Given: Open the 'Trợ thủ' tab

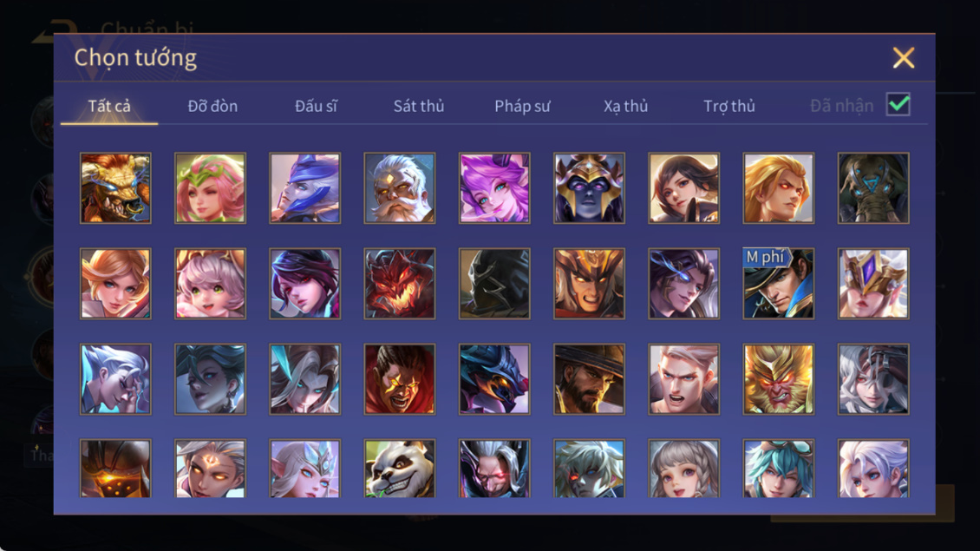Looking at the screenshot, I should 729,106.
